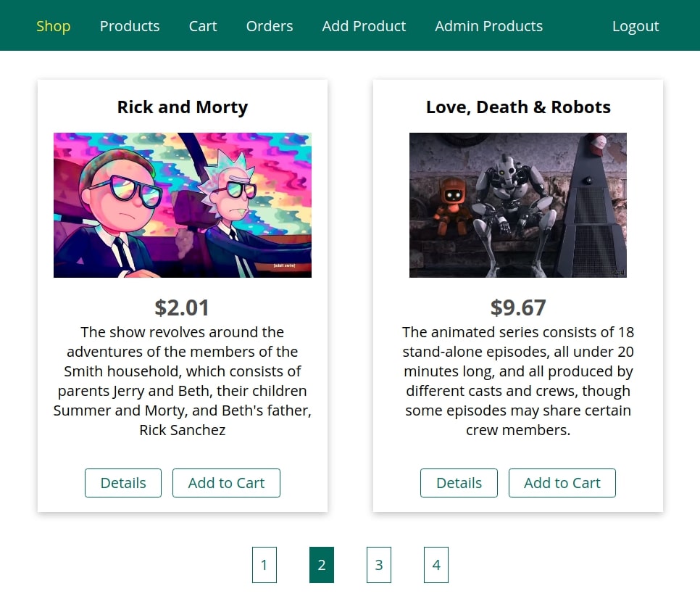Screen dimensions: 700x607
Task: Click the Logout link
Action: (636, 26)
